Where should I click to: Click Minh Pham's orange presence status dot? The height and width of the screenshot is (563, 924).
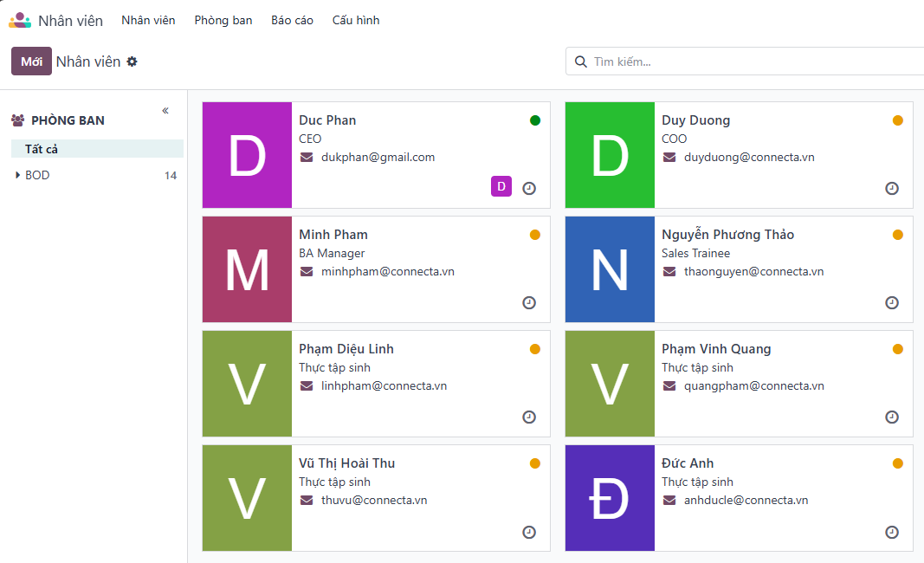535,235
